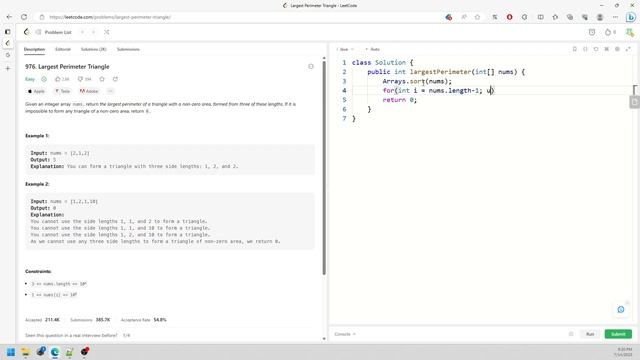Click the 'Example 1:' heading
Viewport: 640px width, 360px height.
[x=37, y=136]
